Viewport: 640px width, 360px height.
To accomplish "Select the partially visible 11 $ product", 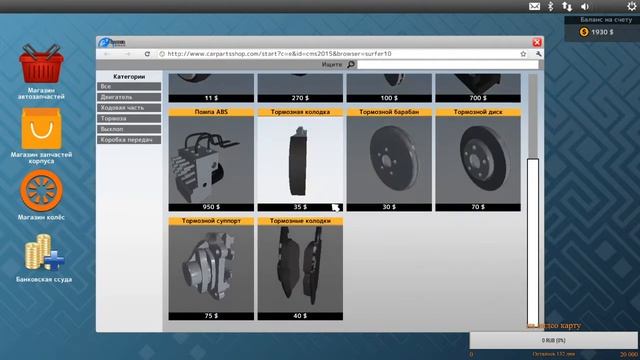I will [x=211, y=88].
